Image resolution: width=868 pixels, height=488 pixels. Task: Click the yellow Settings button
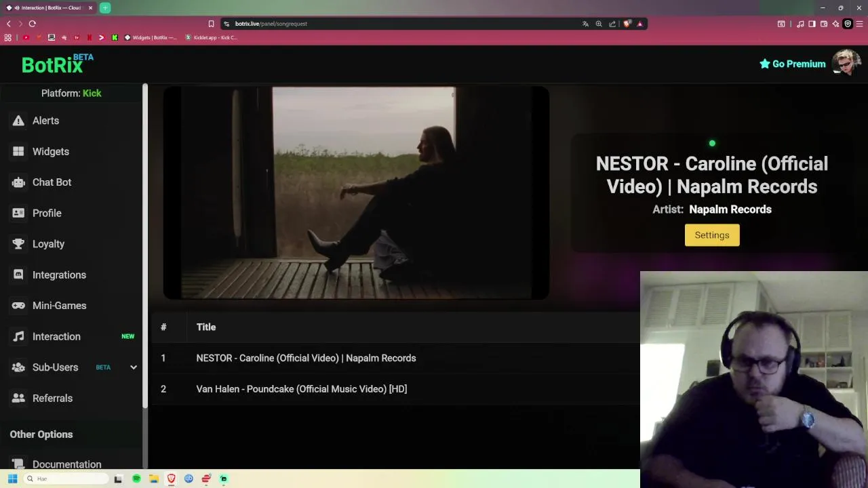click(x=712, y=235)
